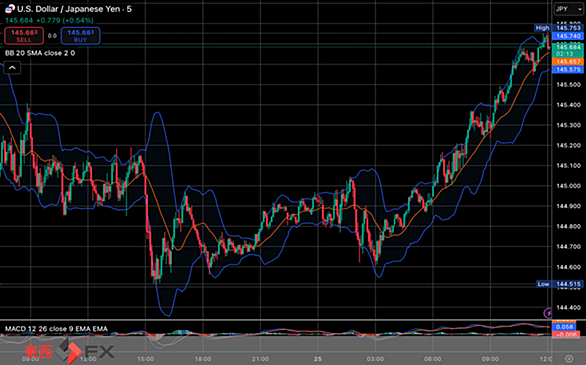Click the green 145.684 current price tag
The width and height of the screenshot is (586, 365).
point(568,47)
